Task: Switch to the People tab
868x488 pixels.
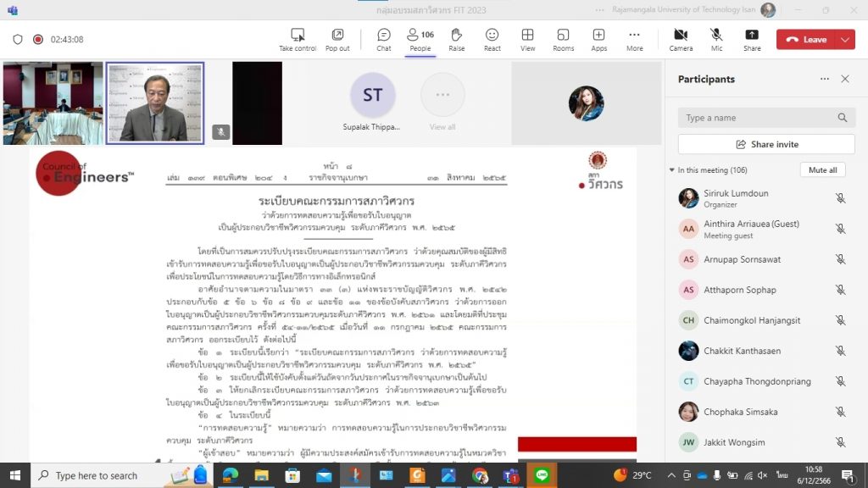Action: pyautogui.click(x=420, y=39)
